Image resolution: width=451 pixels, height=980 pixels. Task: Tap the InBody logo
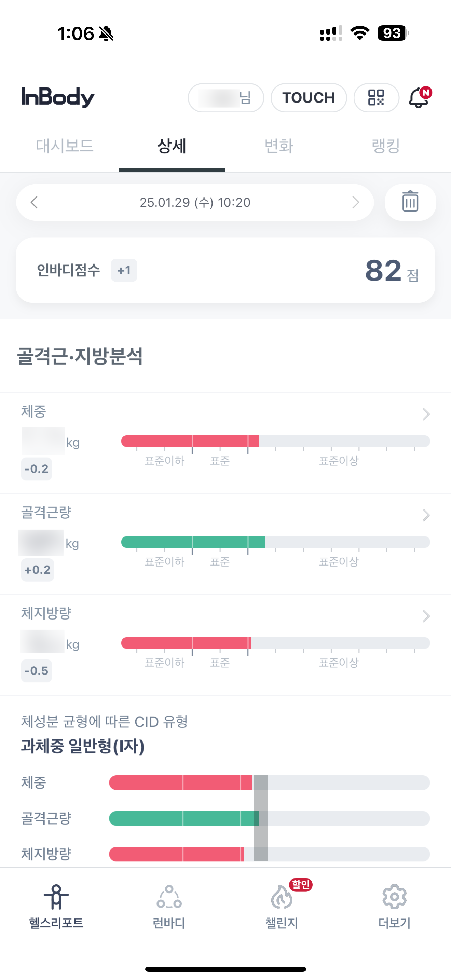58,97
